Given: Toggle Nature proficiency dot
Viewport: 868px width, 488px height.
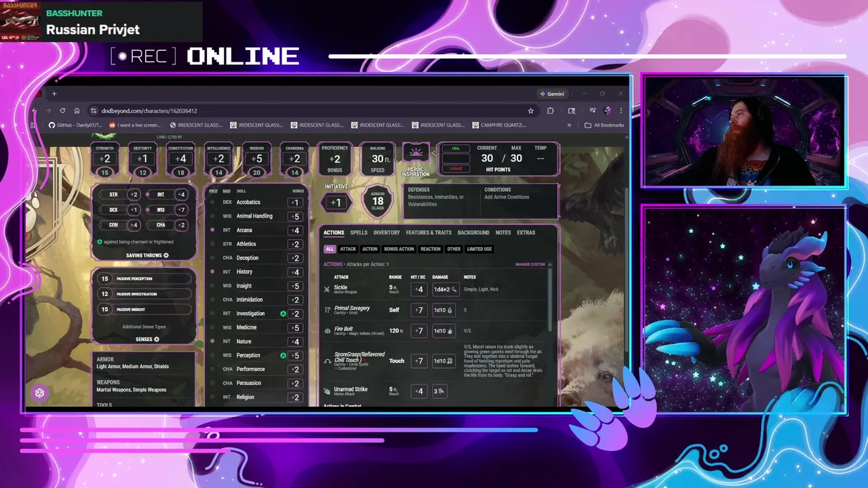Looking at the screenshot, I should pyautogui.click(x=212, y=342).
